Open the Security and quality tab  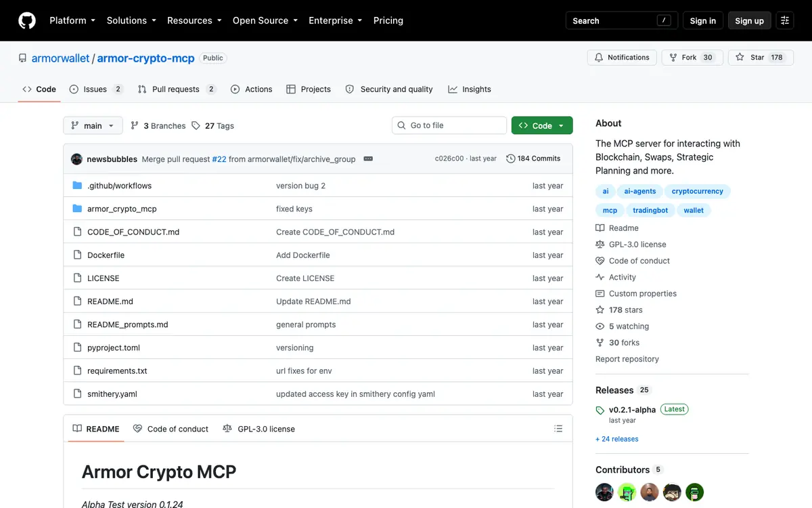(389, 89)
